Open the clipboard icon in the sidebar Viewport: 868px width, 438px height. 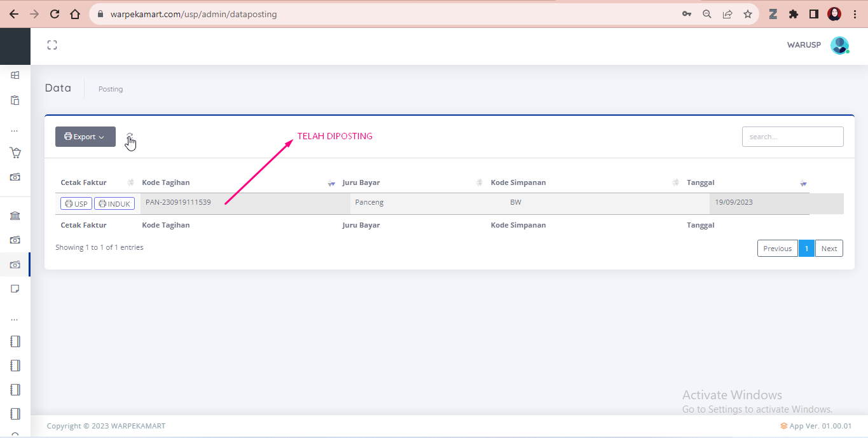pos(15,100)
